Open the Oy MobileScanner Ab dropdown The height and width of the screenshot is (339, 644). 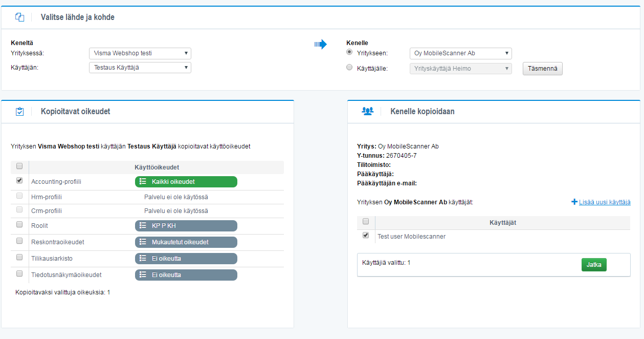[x=460, y=53]
